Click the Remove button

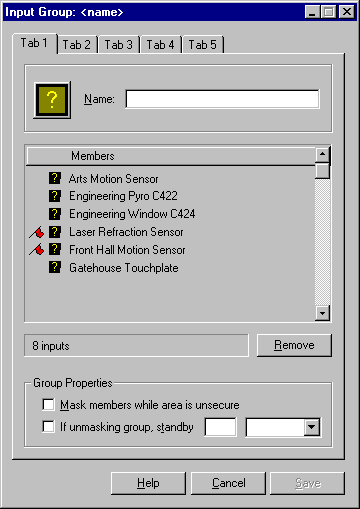coord(294,345)
